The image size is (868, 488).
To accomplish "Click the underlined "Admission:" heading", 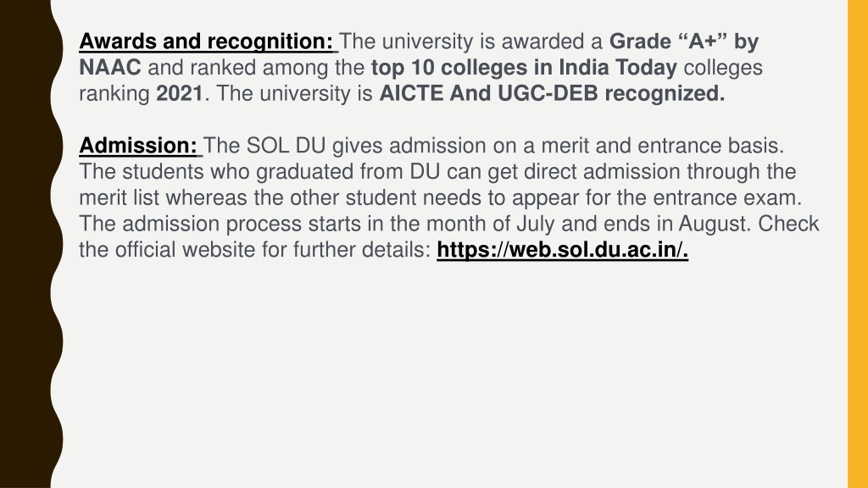I will click(138, 146).
